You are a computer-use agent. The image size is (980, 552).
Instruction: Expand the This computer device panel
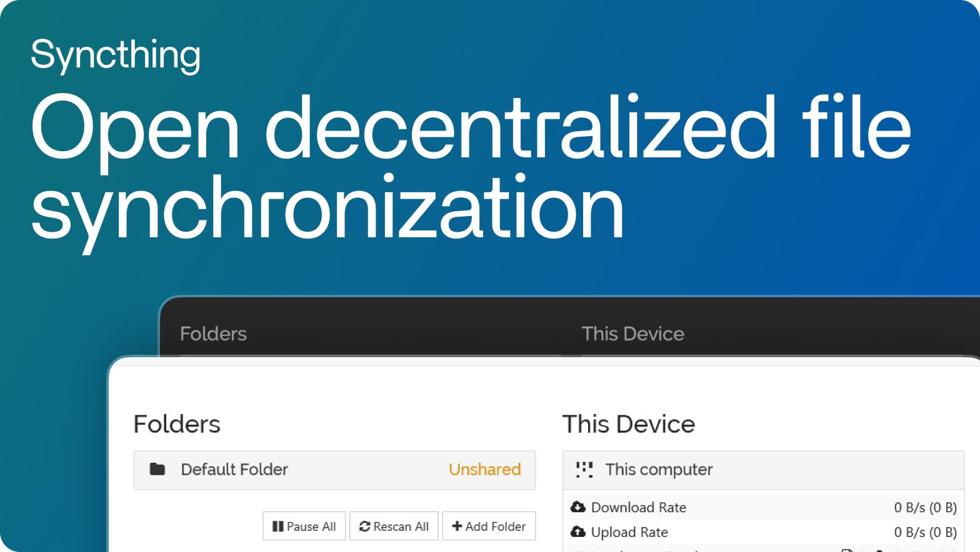(762, 470)
